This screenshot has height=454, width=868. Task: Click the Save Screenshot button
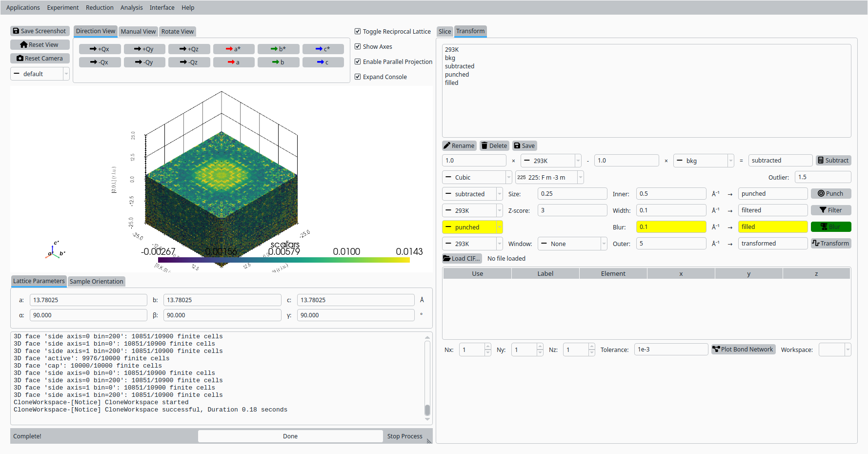click(40, 31)
